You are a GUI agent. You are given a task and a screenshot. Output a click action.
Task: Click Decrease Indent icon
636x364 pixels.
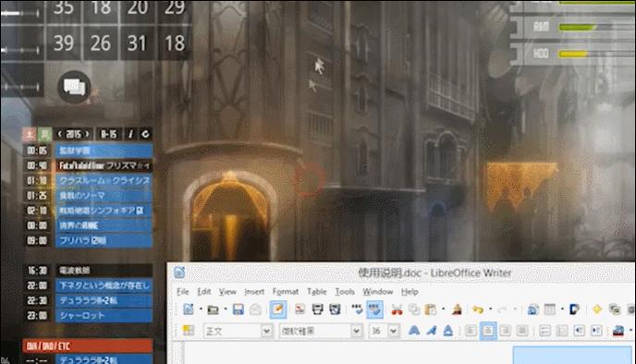580,331
